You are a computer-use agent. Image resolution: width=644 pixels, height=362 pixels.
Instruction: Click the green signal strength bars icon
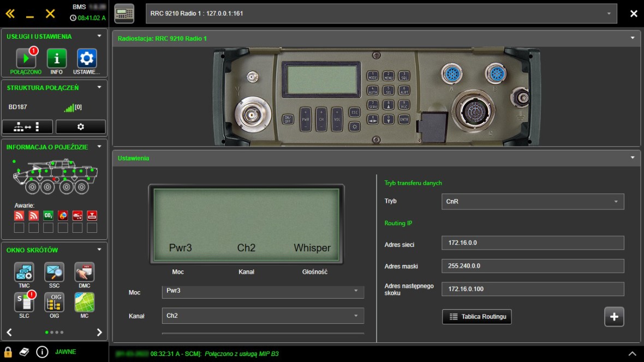(x=69, y=107)
